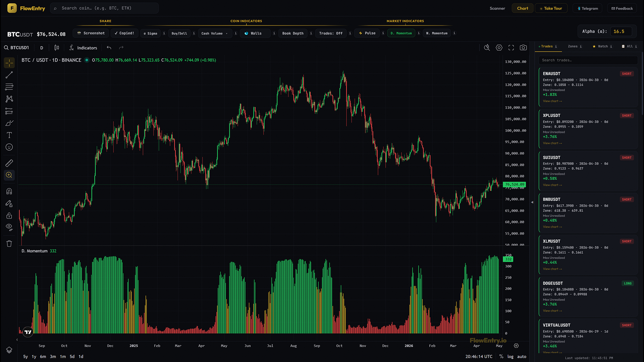Enable the W. Momentum indicator

point(437,33)
